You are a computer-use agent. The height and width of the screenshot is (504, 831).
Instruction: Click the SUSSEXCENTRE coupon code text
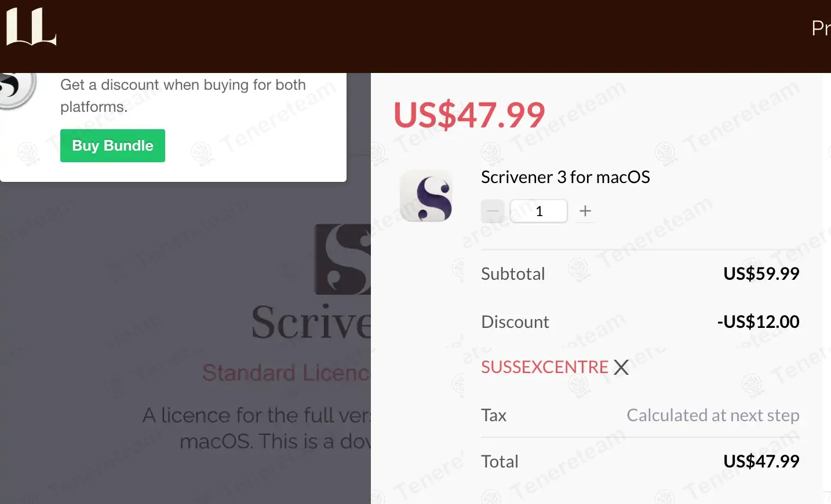coord(545,367)
